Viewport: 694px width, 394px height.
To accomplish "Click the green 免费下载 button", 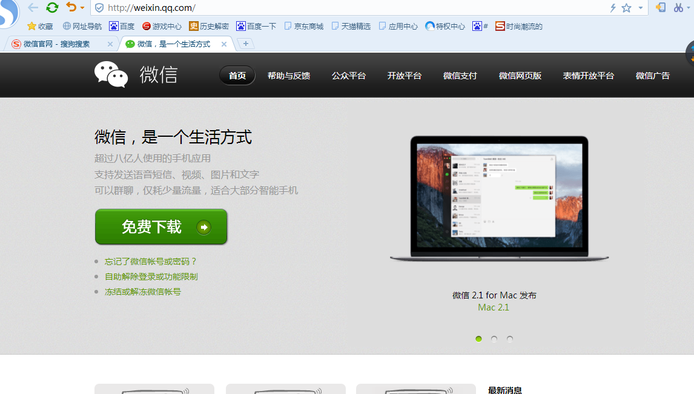I will coord(161,227).
